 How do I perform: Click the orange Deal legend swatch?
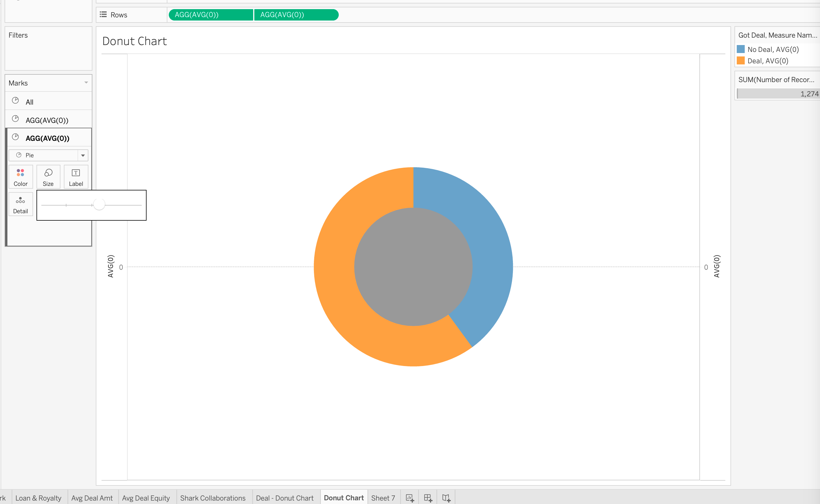click(740, 61)
